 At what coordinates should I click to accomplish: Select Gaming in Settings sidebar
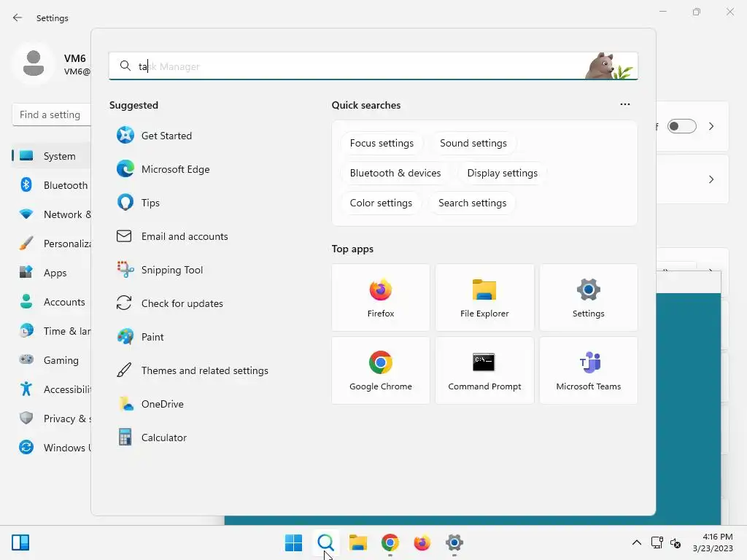pyautogui.click(x=52, y=360)
